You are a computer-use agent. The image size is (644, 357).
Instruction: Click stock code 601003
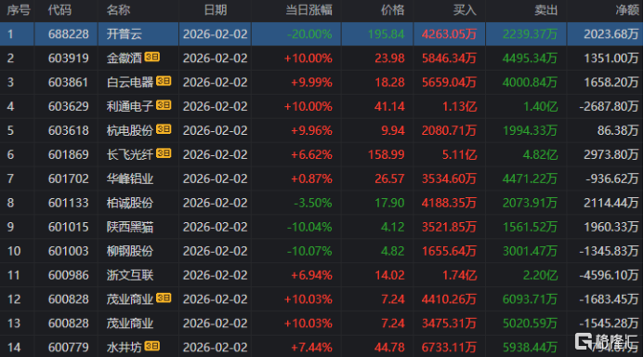[68, 251]
